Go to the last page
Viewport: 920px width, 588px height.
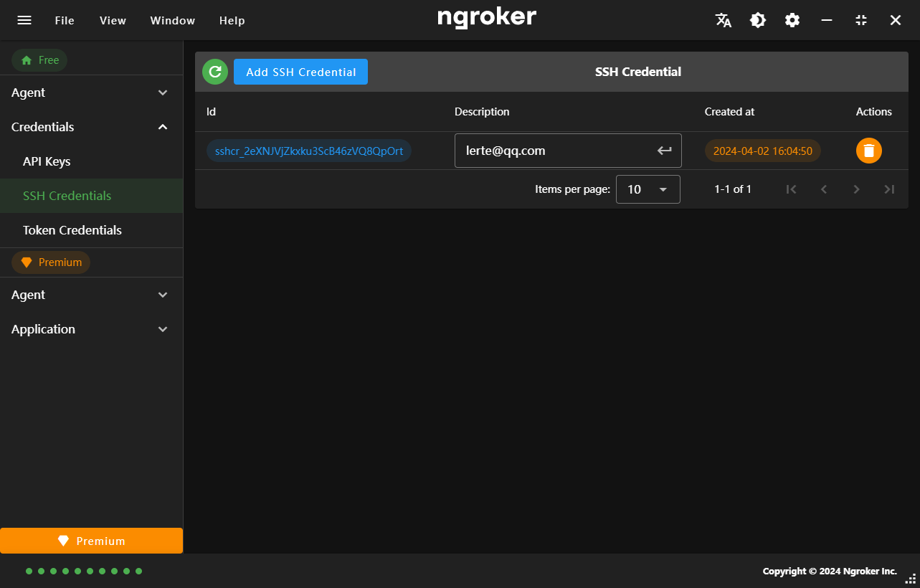[889, 189]
